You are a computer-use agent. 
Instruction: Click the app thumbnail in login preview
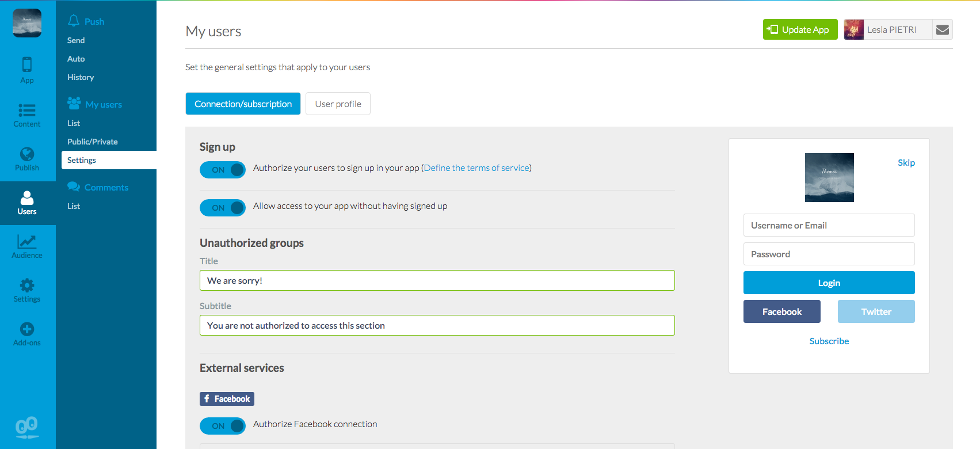pyautogui.click(x=829, y=177)
